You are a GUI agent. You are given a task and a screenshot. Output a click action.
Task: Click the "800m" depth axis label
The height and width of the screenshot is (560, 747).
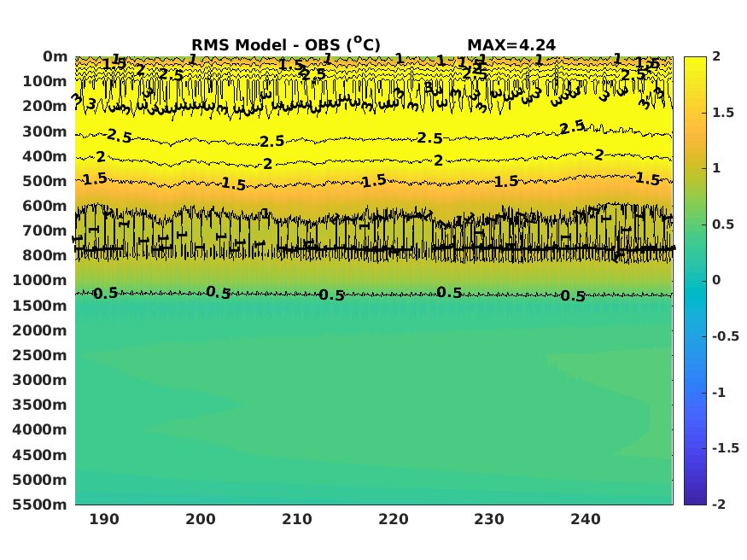pos(44,256)
